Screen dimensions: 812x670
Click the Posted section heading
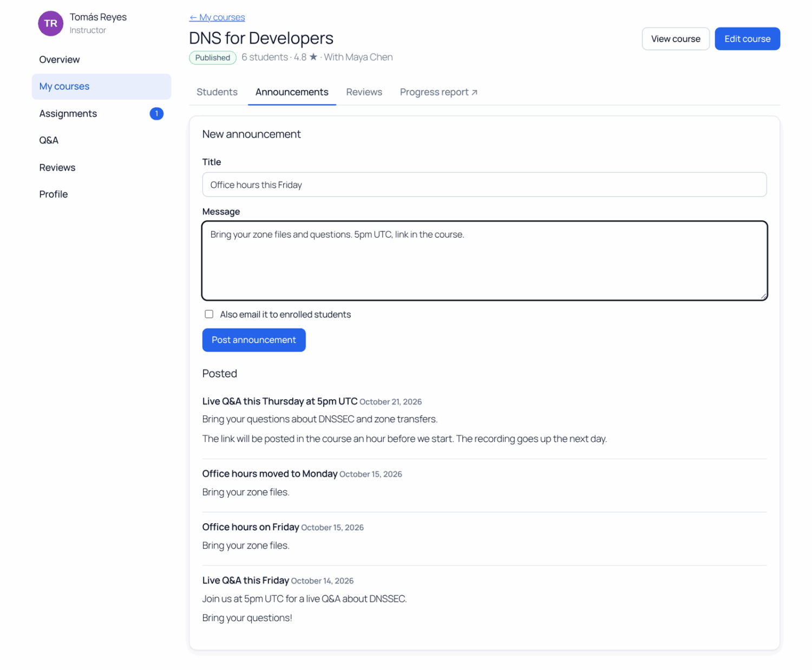(x=219, y=374)
